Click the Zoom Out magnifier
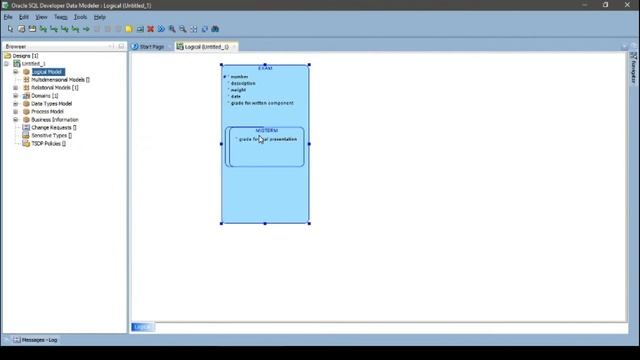This screenshot has width=640, height=360. (183, 29)
